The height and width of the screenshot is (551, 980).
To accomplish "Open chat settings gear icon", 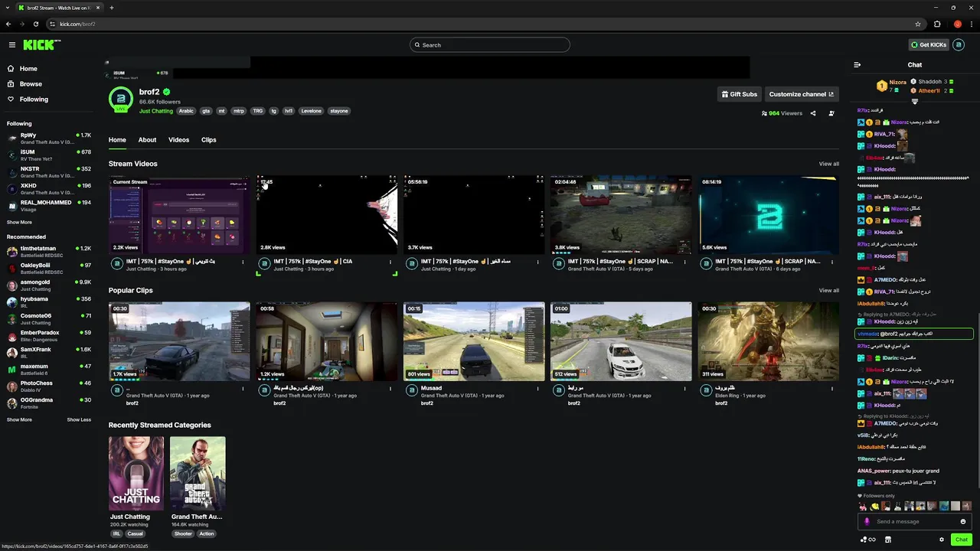I will (942, 540).
